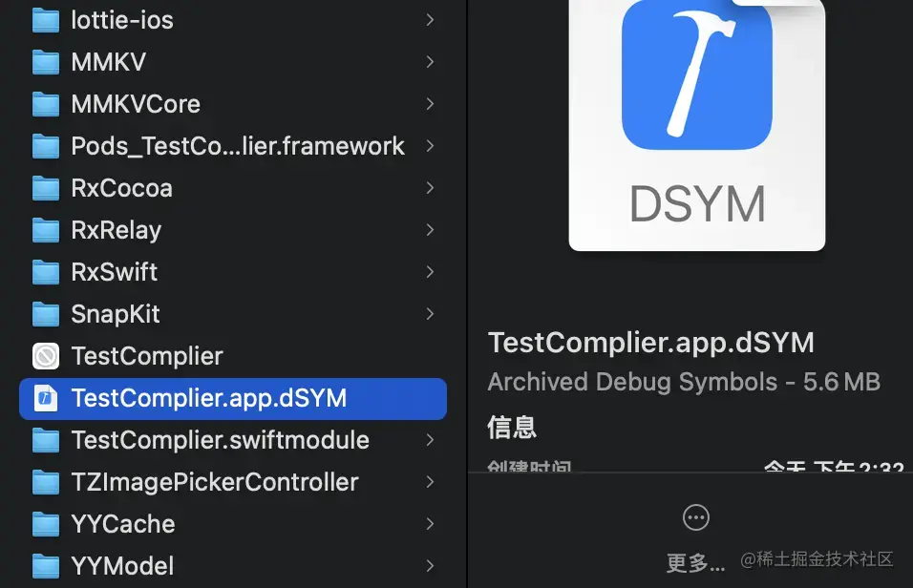The height and width of the screenshot is (588, 913).
Task: Click the TestComplier.app.dSYM title in preview pane
Action: coord(651,343)
